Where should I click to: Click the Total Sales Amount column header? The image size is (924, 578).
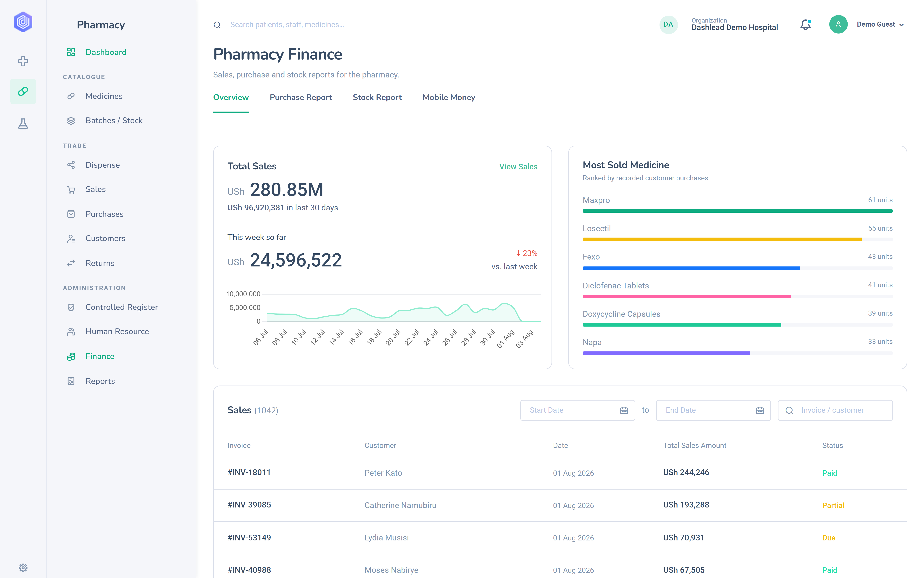click(695, 445)
